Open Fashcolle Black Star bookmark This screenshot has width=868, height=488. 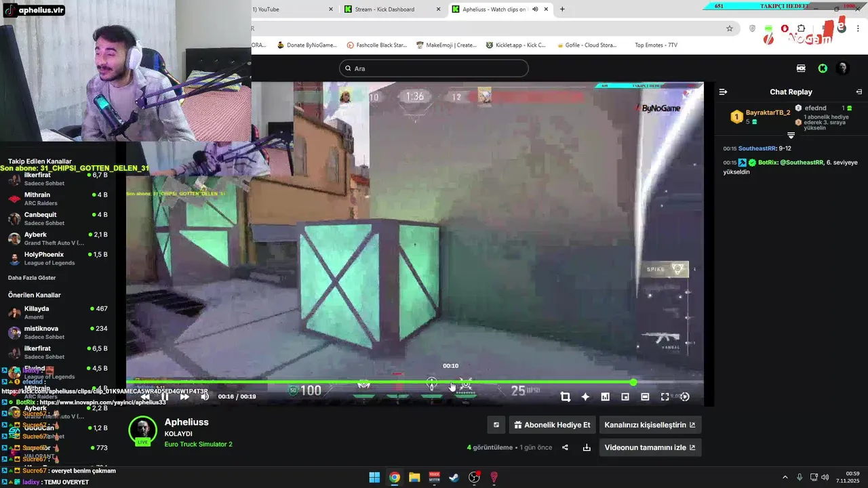coord(376,45)
